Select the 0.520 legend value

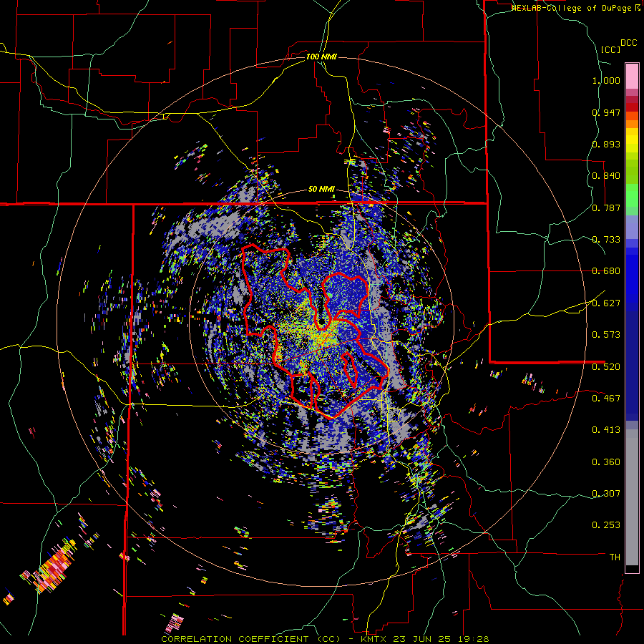[606, 366]
